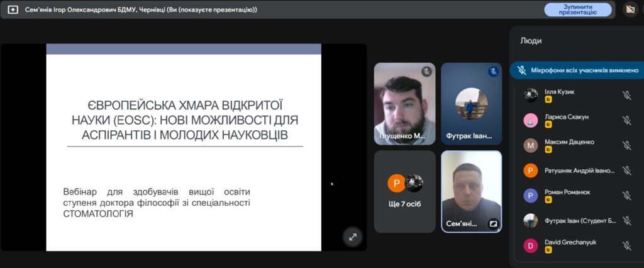Toggle microphone for Ілля Кузик
Viewport: 644px width, 268px height.
[626, 95]
